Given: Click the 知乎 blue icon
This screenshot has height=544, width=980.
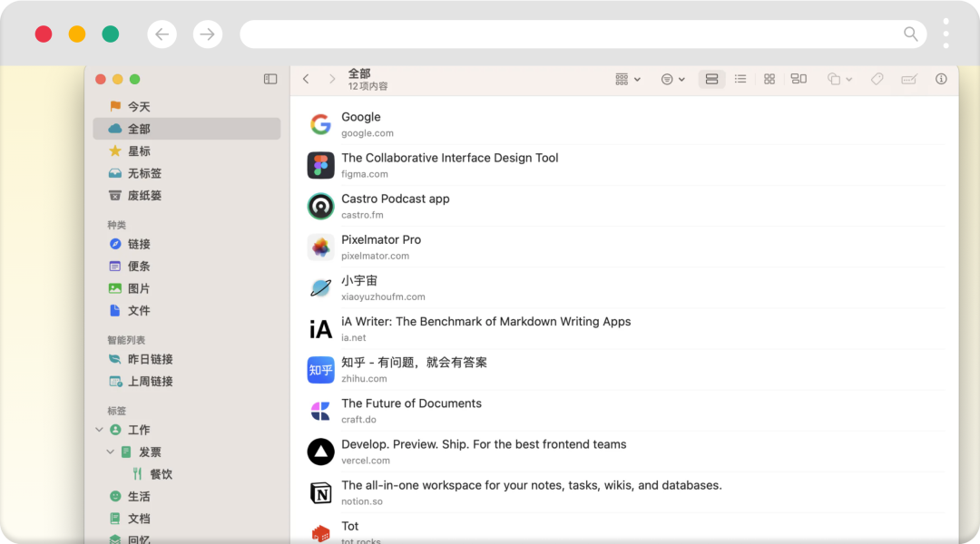Looking at the screenshot, I should (x=320, y=370).
